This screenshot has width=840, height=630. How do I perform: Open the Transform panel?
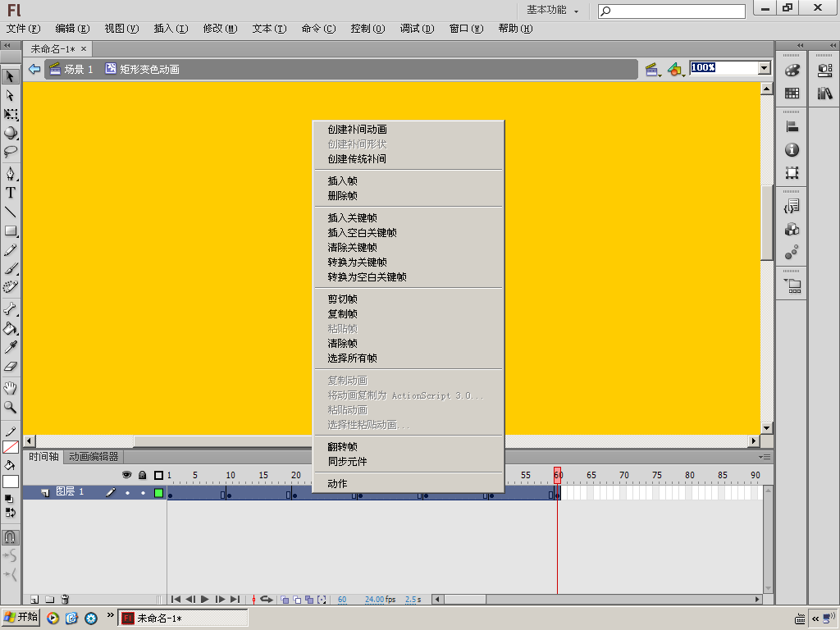click(792, 173)
